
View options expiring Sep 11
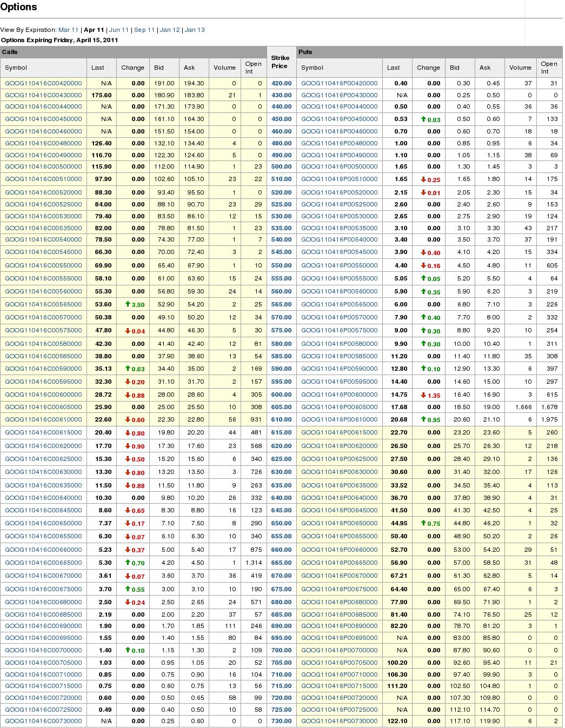(144, 30)
